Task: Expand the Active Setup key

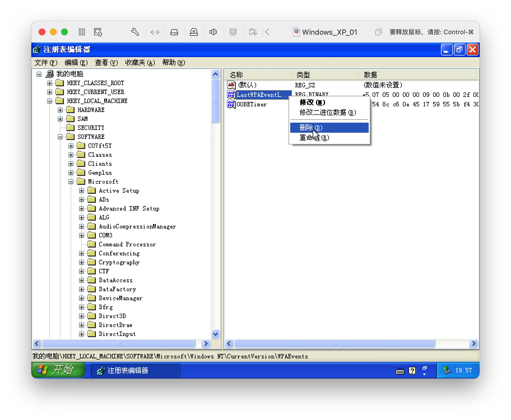Action: (x=82, y=191)
